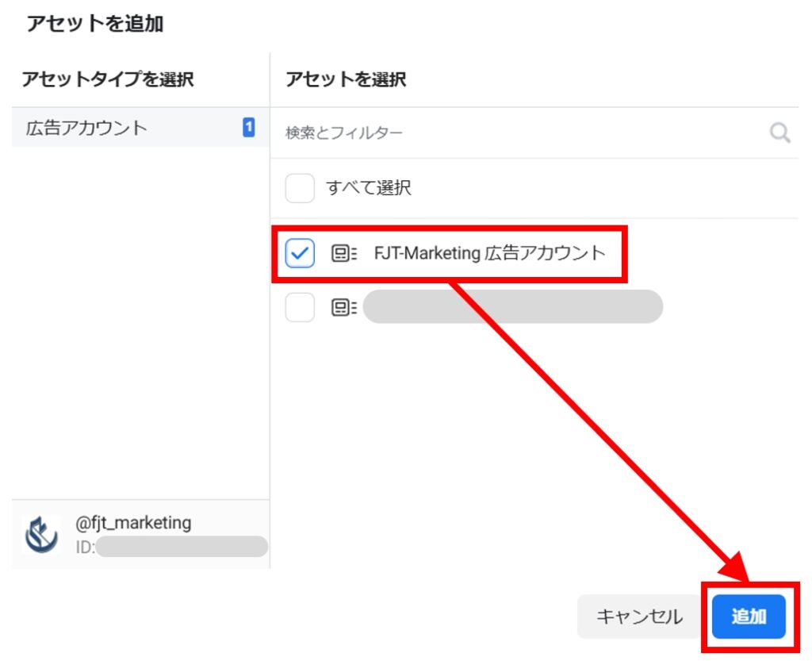Viewport: 812px width, 661px height.
Task: Check the blurred second ad account checkbox
Action: (x=300, y=307)
